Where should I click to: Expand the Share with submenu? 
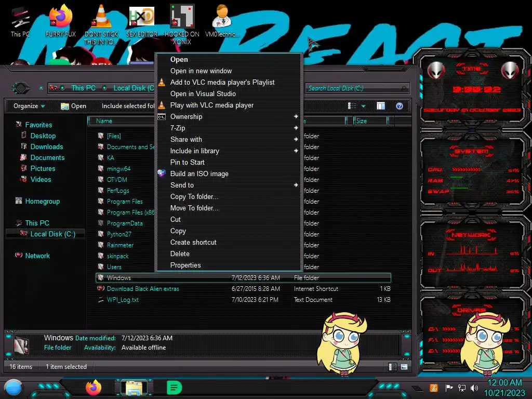tap(229, 139)
